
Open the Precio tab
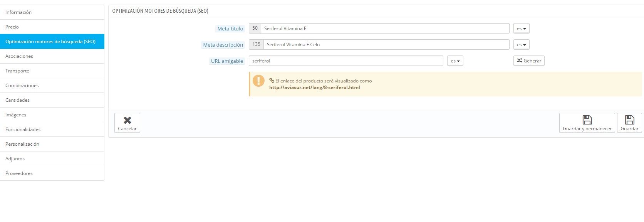(52, 27)
